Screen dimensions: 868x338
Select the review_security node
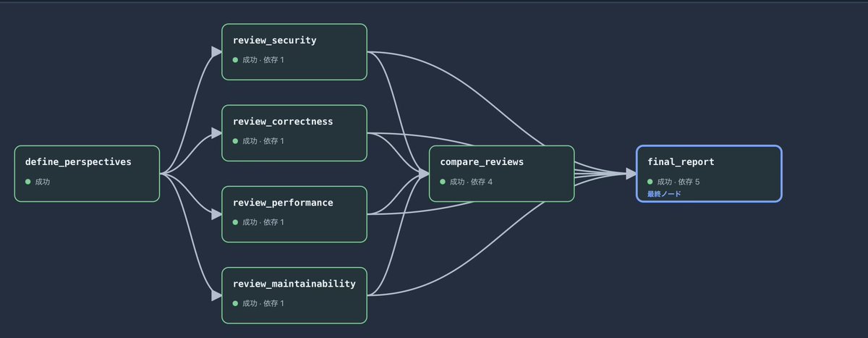tap(294, 51)
